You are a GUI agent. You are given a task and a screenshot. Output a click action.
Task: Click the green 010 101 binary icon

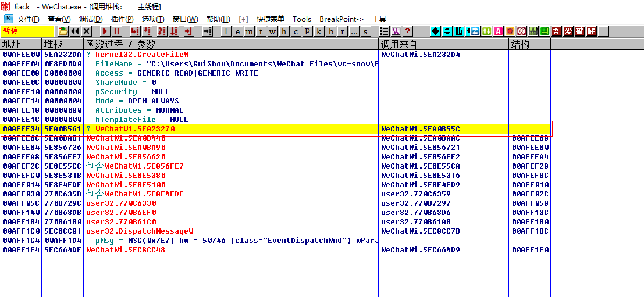533,31
